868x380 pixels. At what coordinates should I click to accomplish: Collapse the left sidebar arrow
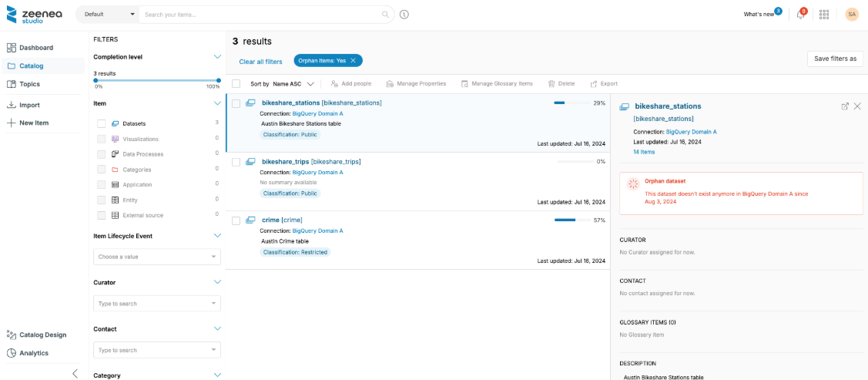point(75,373)
